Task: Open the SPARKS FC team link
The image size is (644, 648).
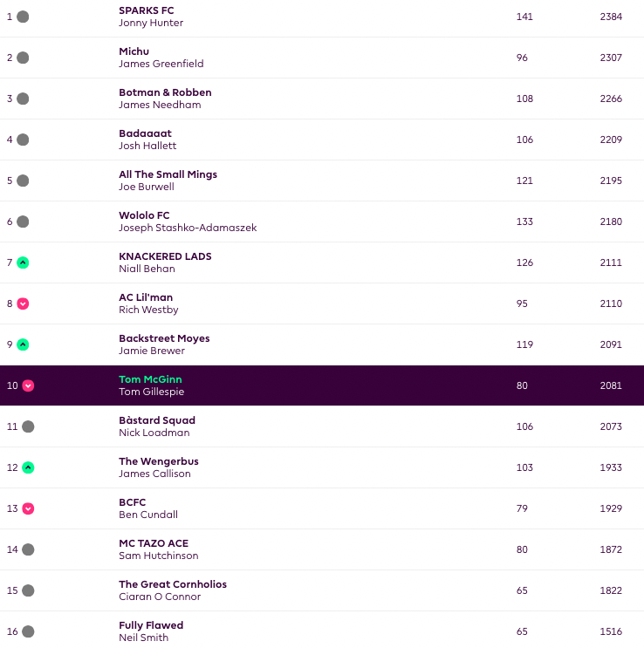Action: click(147, 10)
